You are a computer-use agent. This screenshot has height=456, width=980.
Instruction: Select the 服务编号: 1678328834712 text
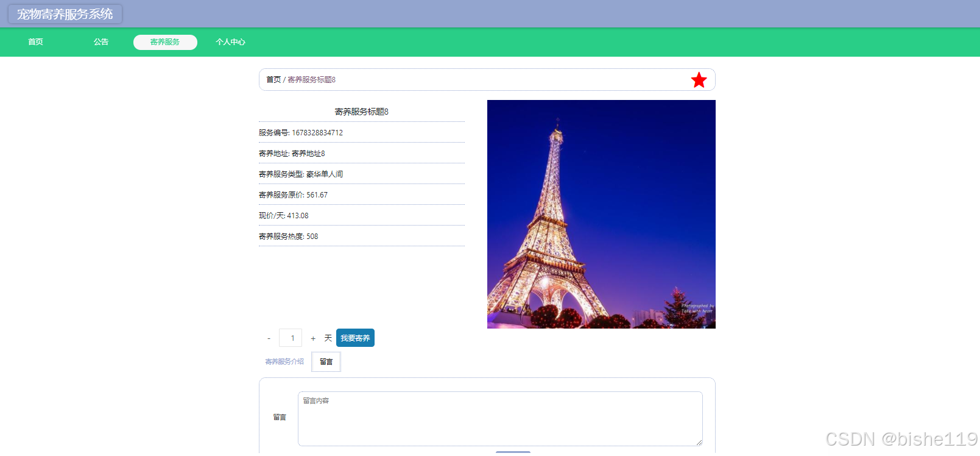tap(301, 133)
